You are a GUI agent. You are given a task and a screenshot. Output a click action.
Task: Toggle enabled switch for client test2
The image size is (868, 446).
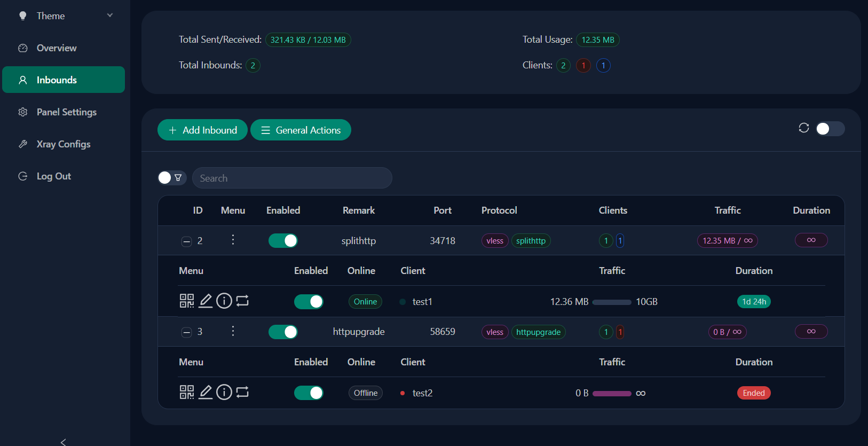309,393
